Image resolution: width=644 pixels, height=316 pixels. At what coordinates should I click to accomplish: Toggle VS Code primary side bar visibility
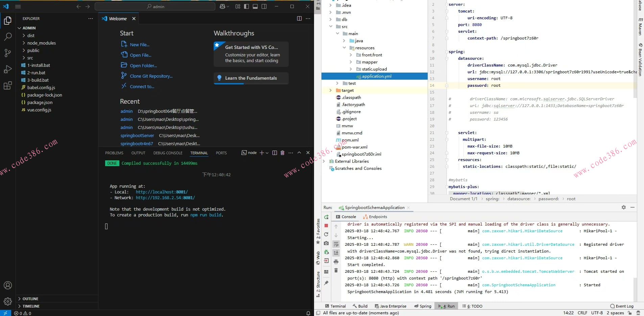(x=246, y=6)
